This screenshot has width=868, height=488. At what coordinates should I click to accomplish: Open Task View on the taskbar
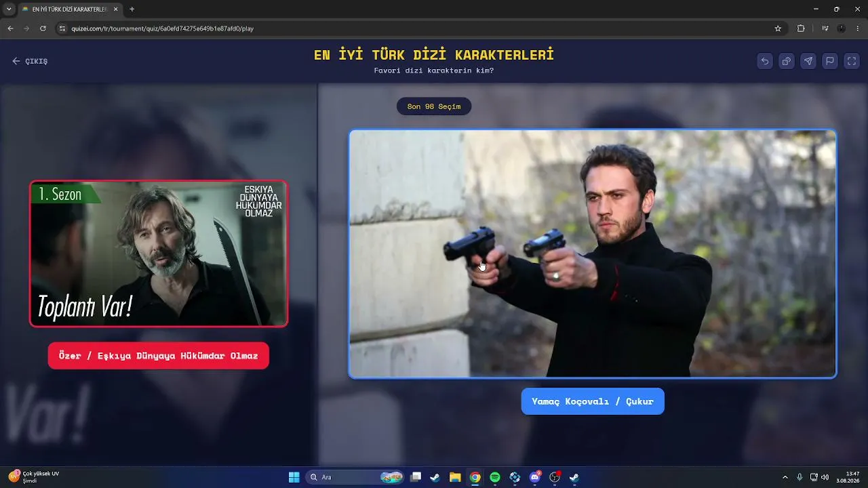[416, 477]
